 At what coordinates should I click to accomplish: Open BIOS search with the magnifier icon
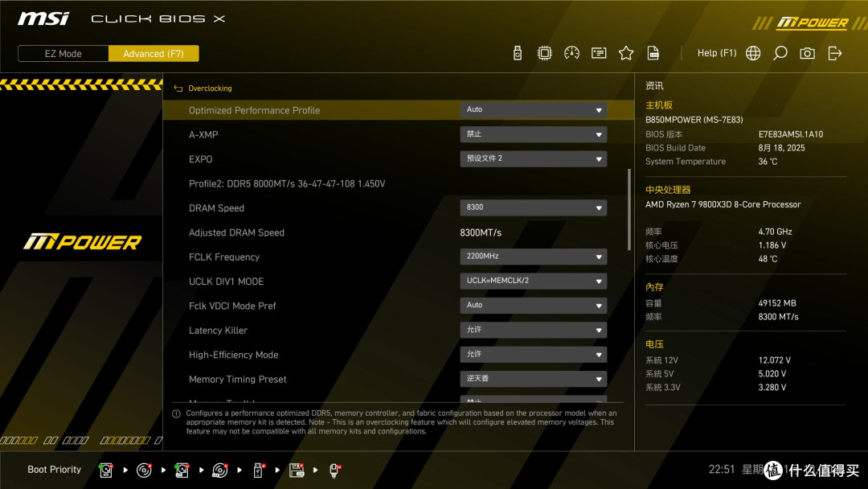[779, 52]
